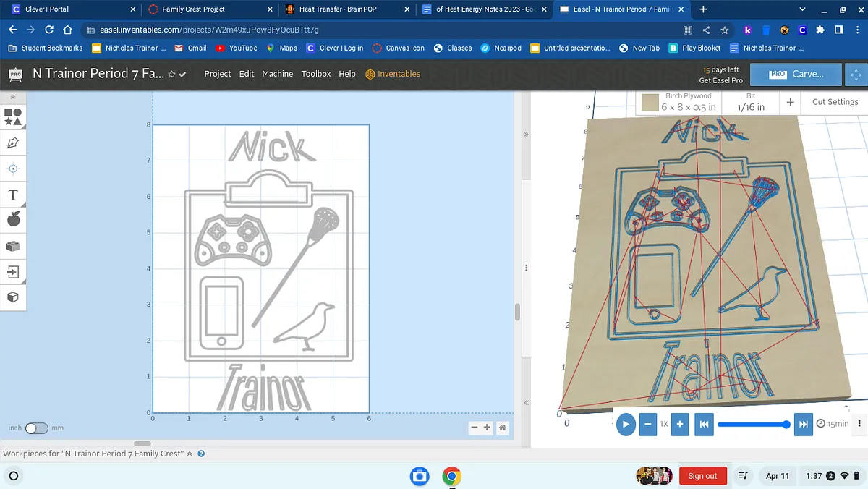
Task: Open the Machine menu
Action: [x=277, y=74]
